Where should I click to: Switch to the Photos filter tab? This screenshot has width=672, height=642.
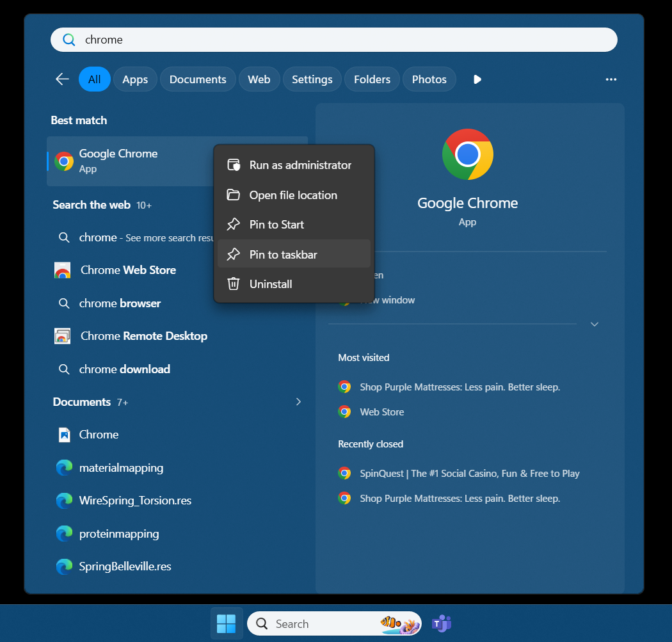coord(429,79)
